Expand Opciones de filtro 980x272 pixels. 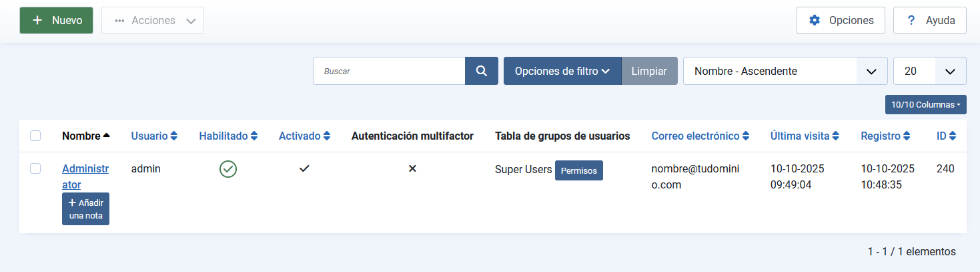pos(562,71)
